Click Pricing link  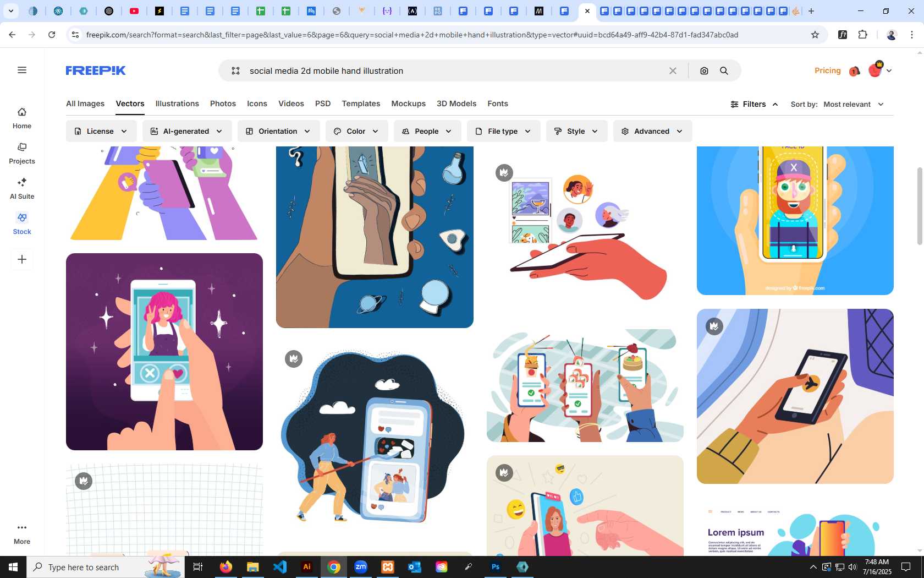click(x=827, y=70)
